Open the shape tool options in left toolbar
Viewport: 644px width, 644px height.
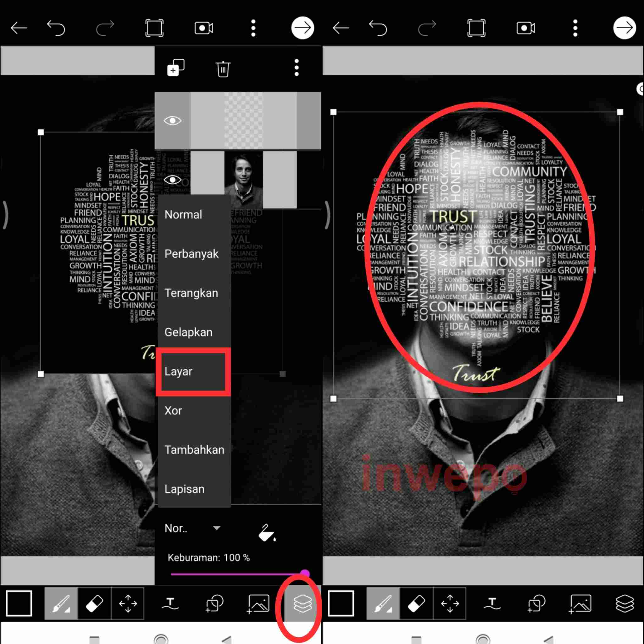[x=214, y=603]
